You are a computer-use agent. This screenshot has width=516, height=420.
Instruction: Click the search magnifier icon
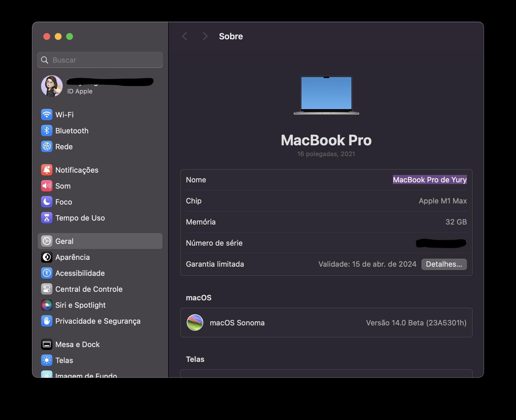(45, 60)
